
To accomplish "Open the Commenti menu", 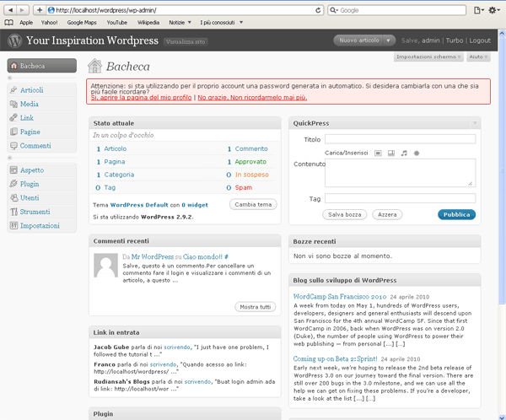I will coord(35,146).
